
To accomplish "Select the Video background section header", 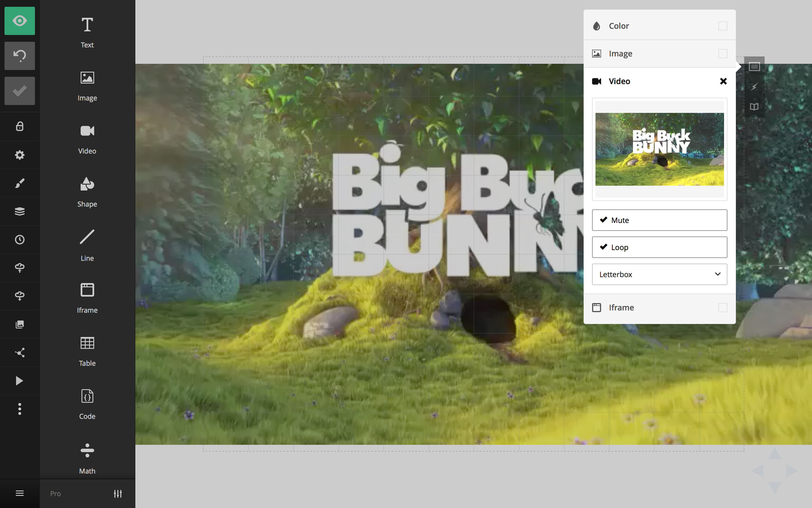I will [x=659, y=81].
